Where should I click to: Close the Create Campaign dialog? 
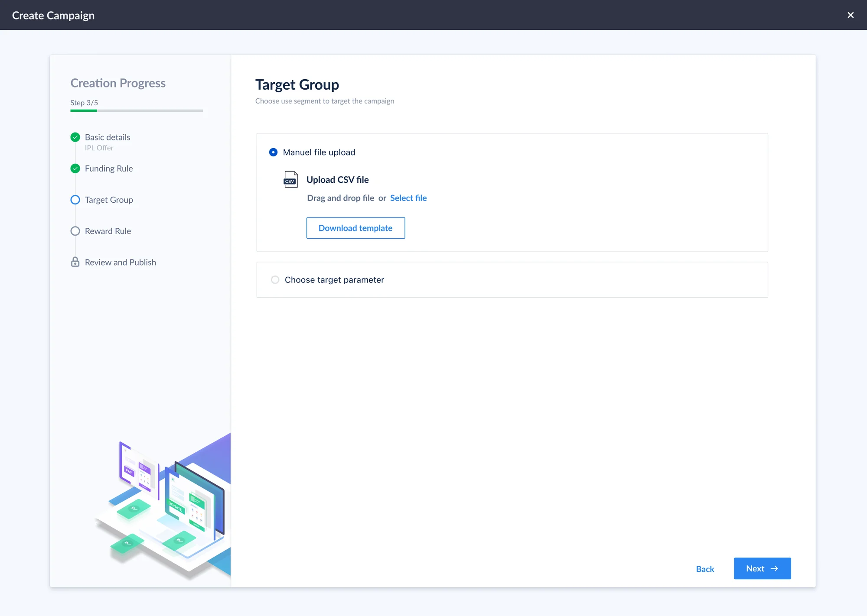pyautogui.click(x=851, y=15)
